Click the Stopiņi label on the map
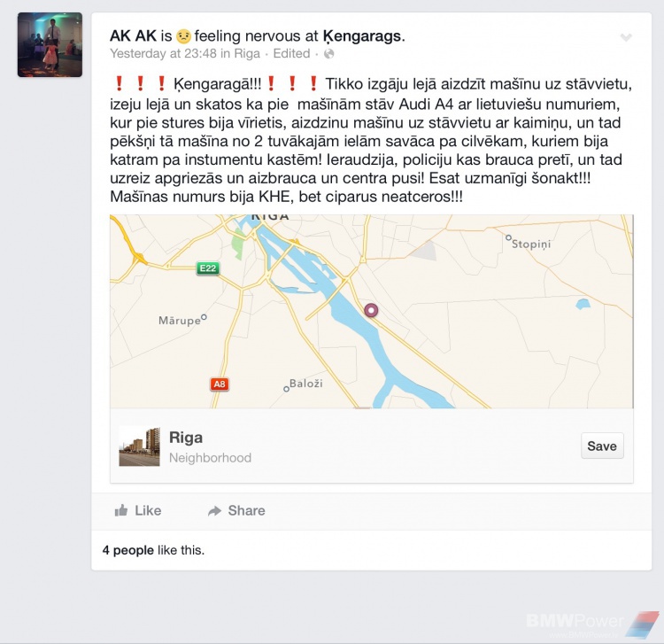Image resolution: width=664 pixels, height=644 pixels. pyautogui.click(x=531, y=244)
